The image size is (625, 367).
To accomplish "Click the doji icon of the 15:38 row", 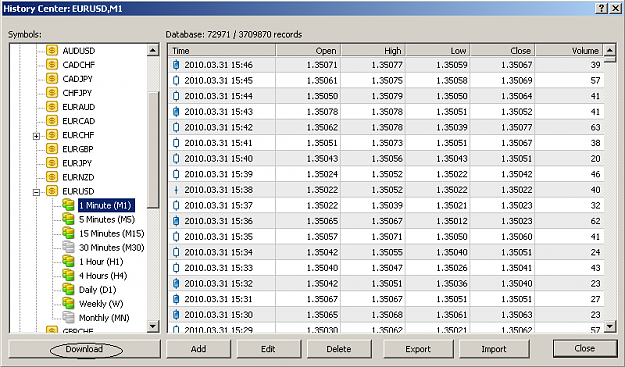I will 176,190.
